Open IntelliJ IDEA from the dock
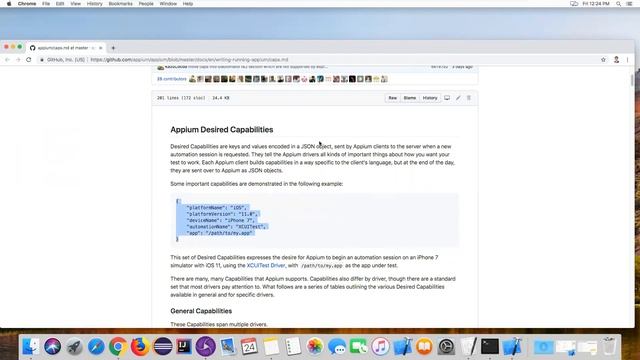The width and height of the screenshot is (640, 360). pos(184,347)
